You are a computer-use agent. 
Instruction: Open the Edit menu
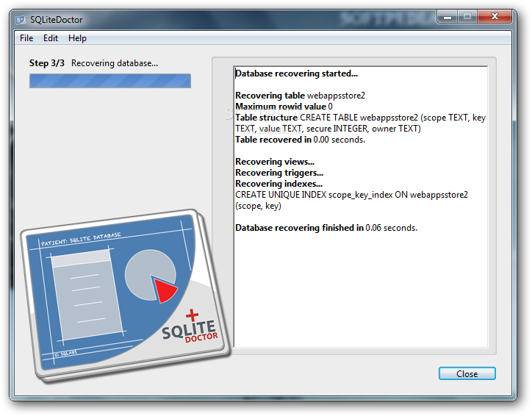(51, 38)
